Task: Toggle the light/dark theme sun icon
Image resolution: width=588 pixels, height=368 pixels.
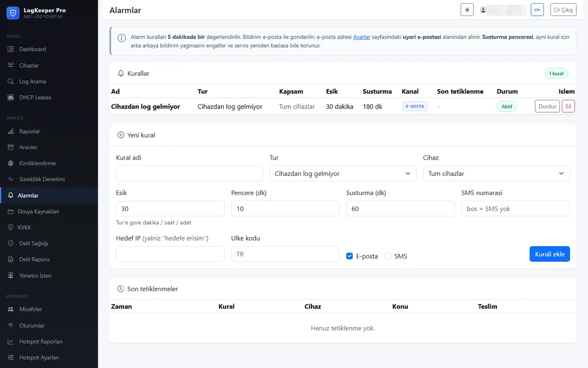Action: (x=467, y=10)
